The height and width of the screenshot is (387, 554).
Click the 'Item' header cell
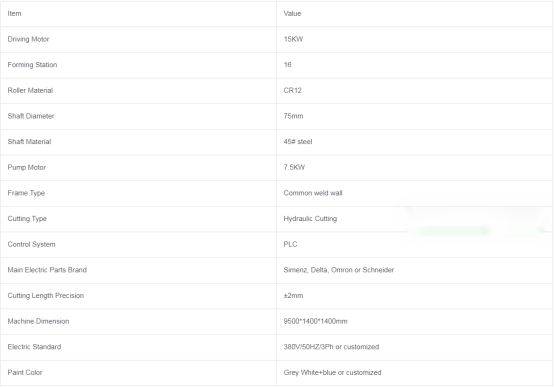click(x=138, y=13)
